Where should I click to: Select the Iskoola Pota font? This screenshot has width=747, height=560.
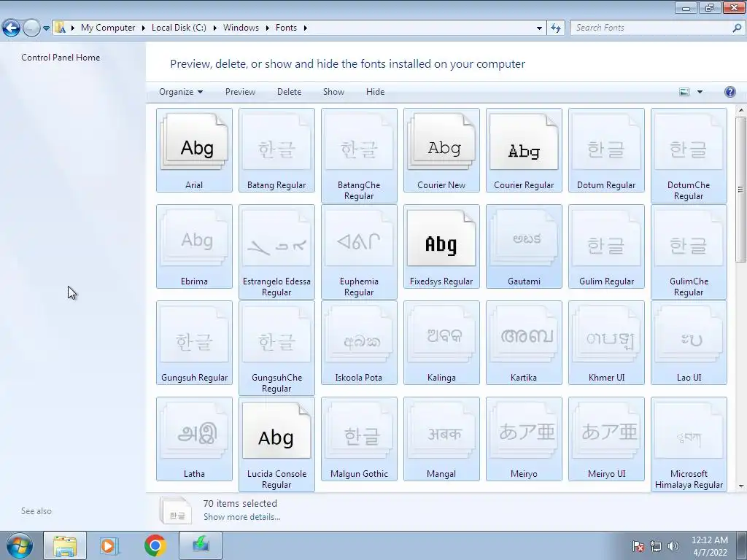coord(359,343)
